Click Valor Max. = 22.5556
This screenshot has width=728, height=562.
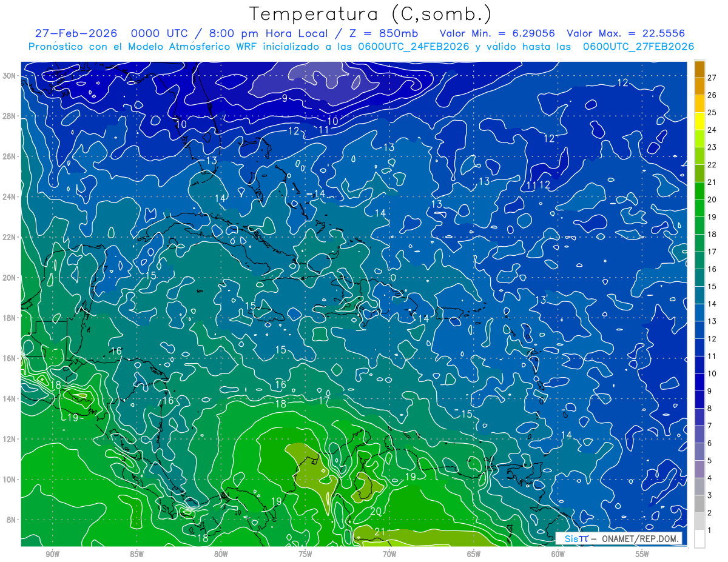tap(626, 33)
